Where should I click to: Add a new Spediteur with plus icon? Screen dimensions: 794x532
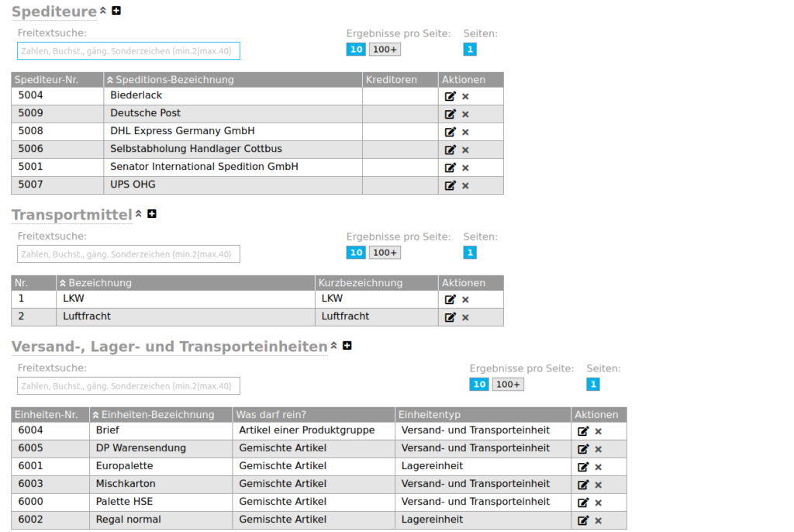[x=116, y=11]
